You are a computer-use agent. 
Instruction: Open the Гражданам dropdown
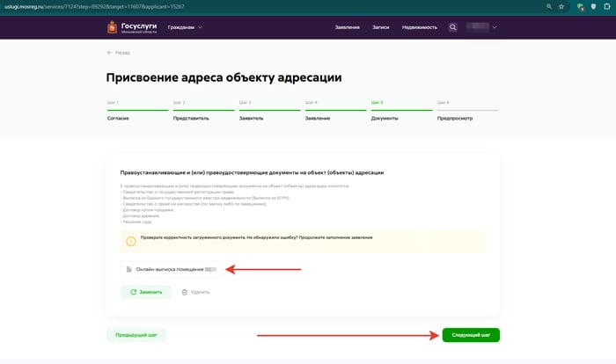click(185, 27)
